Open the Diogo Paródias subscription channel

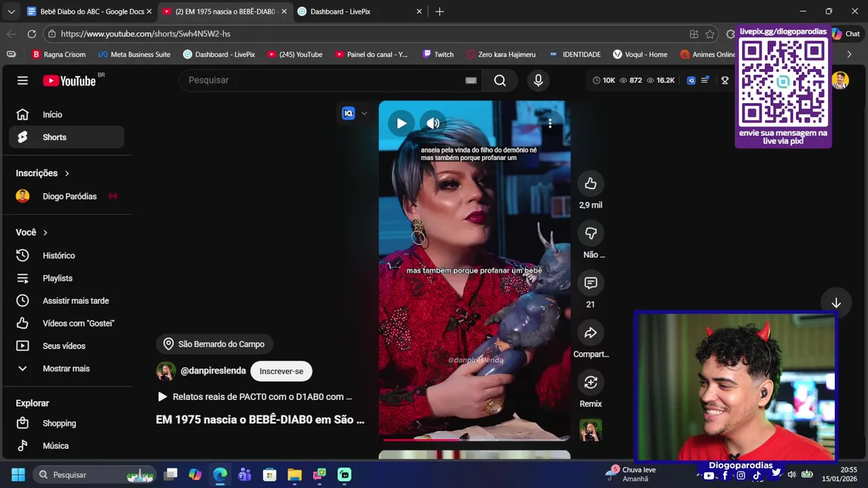point(66,197)
